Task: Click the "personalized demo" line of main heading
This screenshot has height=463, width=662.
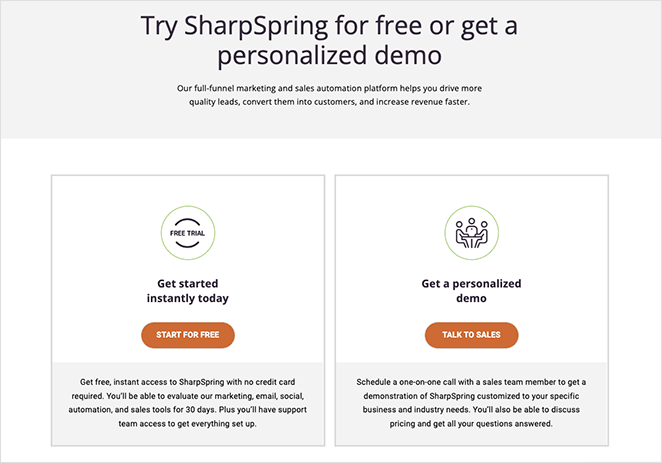Action: pyautogui.click(x=330, y=54)
